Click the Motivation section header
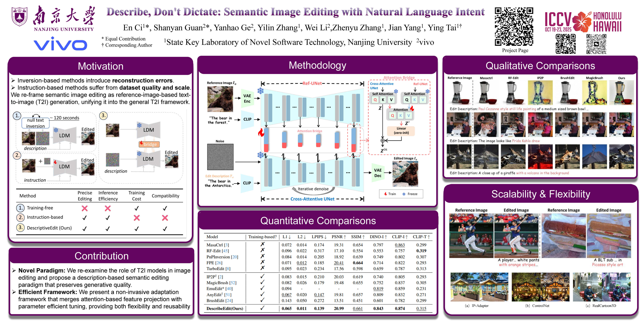The width and height of the screenshot is (644, 322). pyautogui.click(x=100, y=66)
